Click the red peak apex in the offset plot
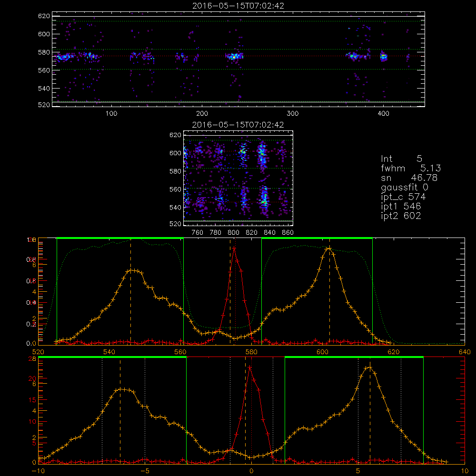 [249, 367]
